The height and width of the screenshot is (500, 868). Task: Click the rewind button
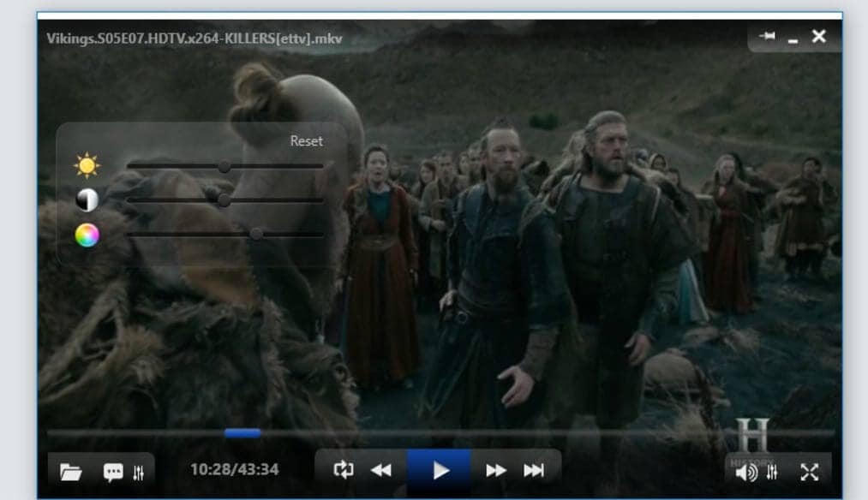pyautogui.click(x=380, y=470)
